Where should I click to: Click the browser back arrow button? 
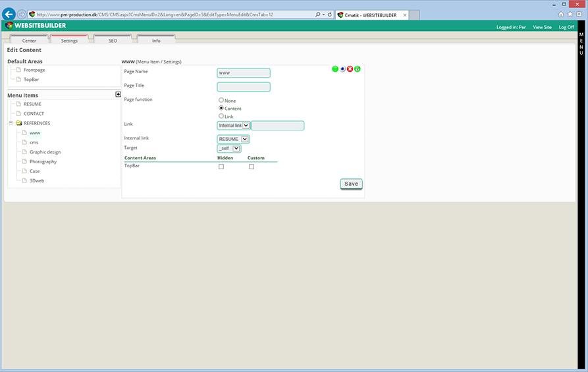point(9,14)
